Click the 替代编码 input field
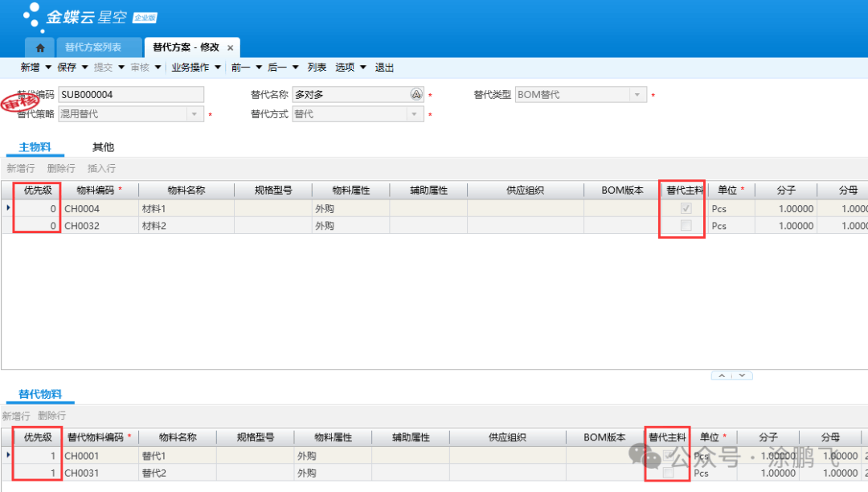Viewport: 868px width, 492px height. (x=130, y=95)
